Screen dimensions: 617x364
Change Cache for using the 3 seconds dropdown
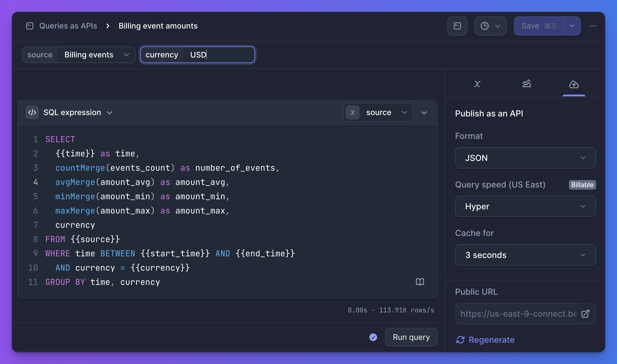(525, 255)
